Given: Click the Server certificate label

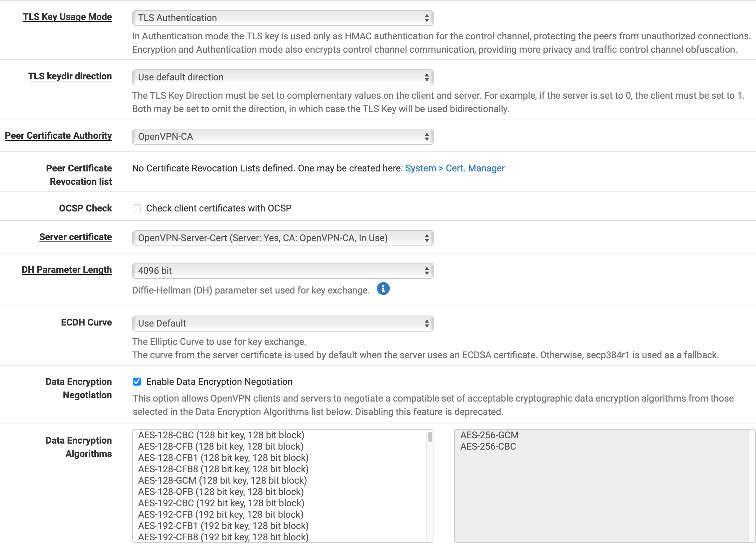Looking at the screenshot, I should tap(76, 237).
